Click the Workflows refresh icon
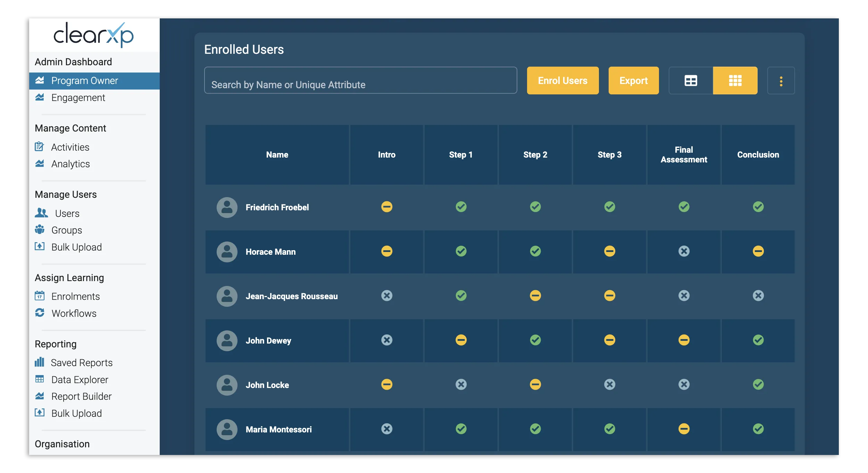The height and width of the screenshot is (473, 868). click(x=40, y=313)
